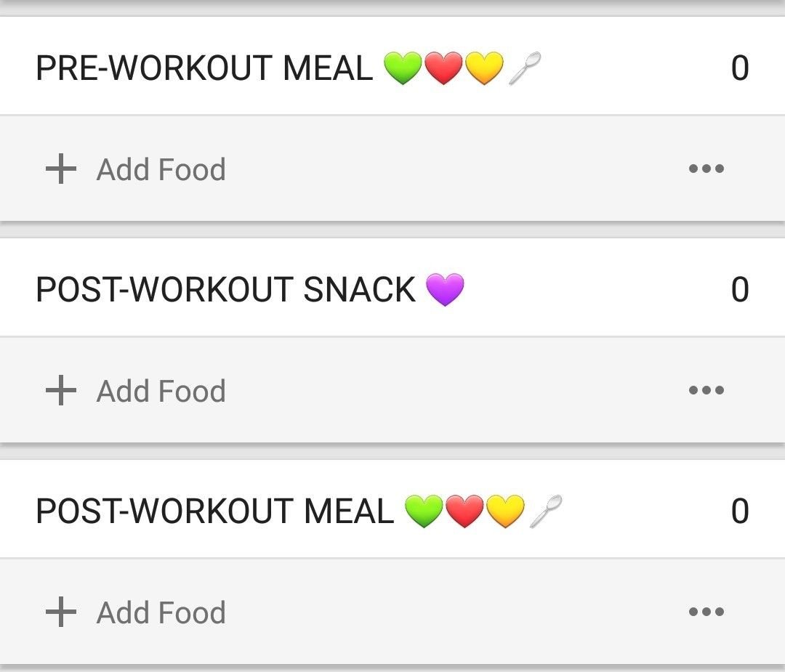Open the three-dot menu for Post-Workout Snack

click(x=706, y=390)
